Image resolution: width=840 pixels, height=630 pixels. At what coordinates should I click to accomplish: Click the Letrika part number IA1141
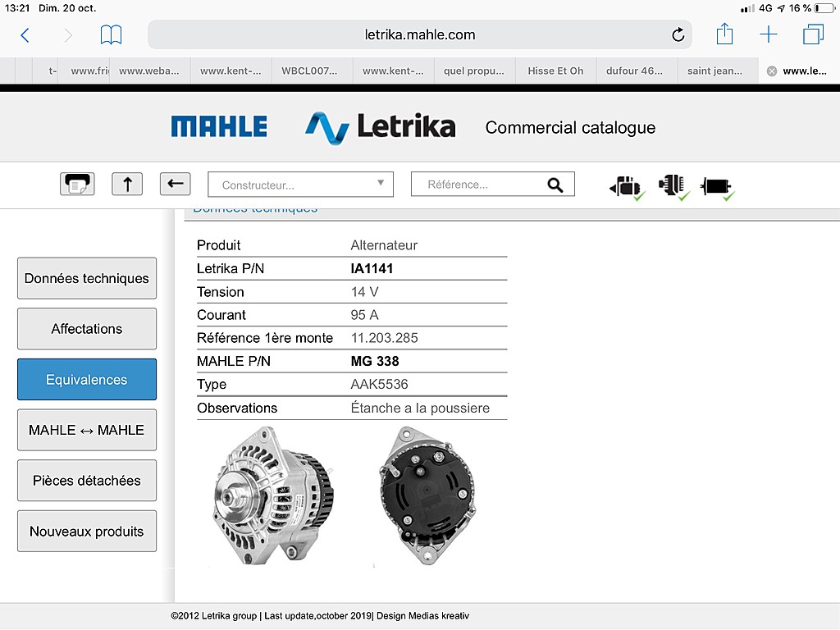point(372,268)
